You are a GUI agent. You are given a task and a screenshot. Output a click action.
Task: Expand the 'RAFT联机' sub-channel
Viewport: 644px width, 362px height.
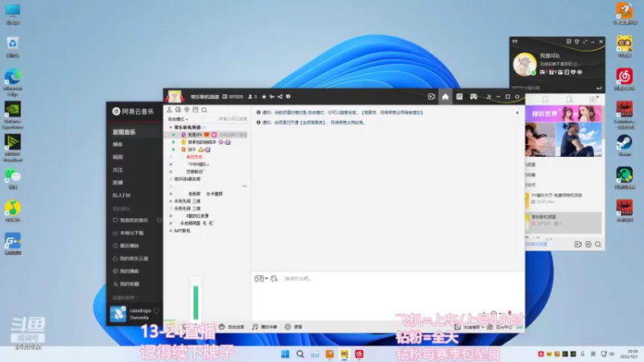[x=171, y=231]
